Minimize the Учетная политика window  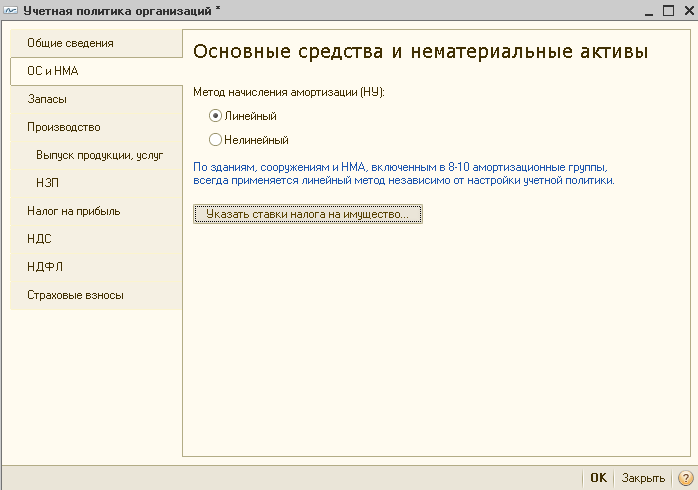pos(649,11)
